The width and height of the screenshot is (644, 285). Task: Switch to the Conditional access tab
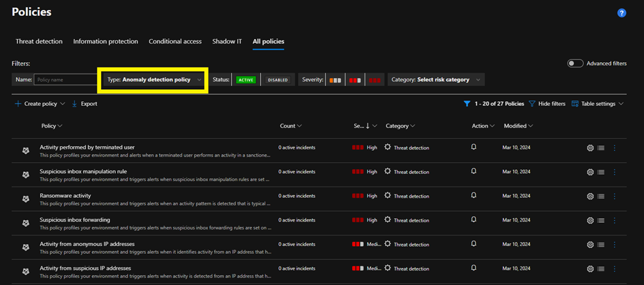175,42
